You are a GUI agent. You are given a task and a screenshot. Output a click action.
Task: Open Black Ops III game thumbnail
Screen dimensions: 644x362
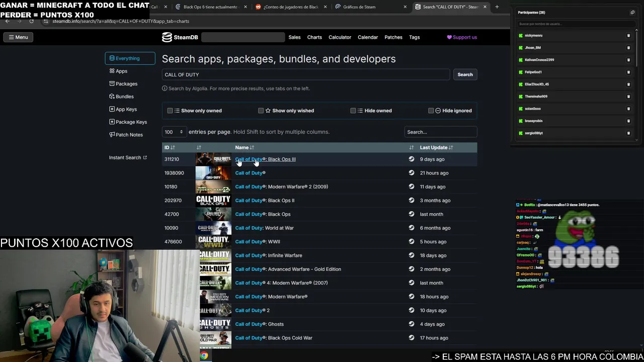(x=213, y=159)
